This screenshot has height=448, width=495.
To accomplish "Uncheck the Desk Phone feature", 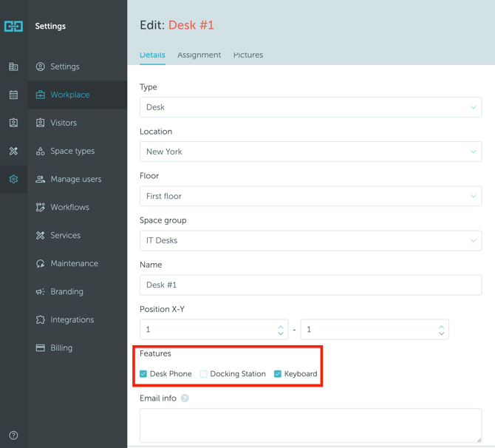I will pos(143,374).
